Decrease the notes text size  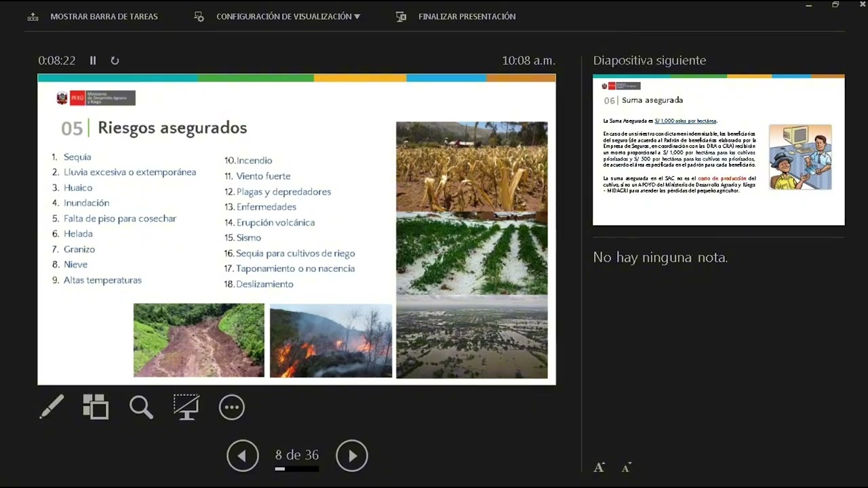(626, 467)
